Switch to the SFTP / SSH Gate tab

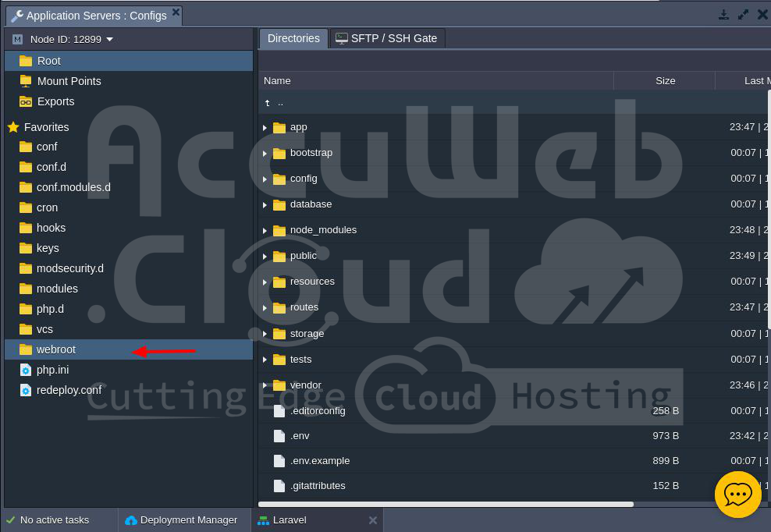(387, 38)
